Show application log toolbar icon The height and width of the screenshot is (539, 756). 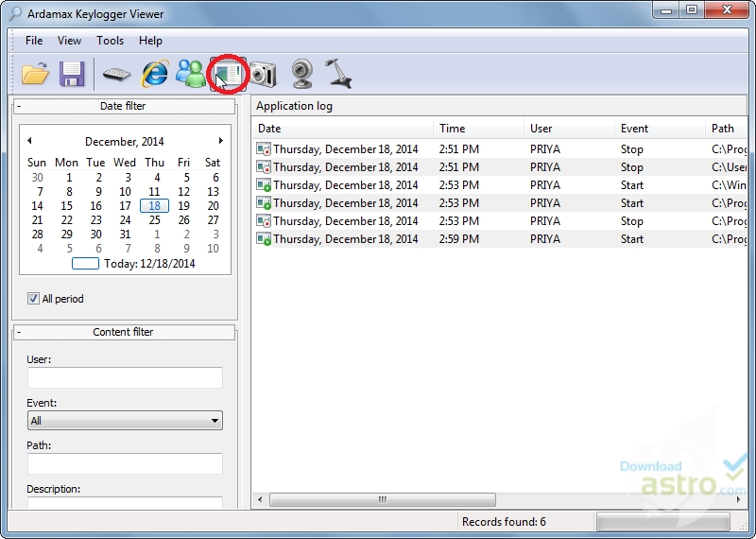228,74
